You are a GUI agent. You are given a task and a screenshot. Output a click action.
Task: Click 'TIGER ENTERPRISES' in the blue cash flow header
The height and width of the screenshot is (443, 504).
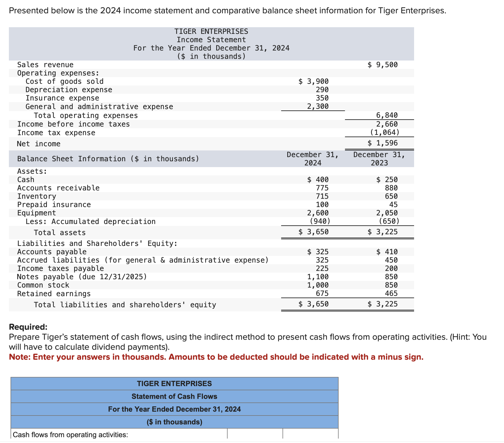174,384
